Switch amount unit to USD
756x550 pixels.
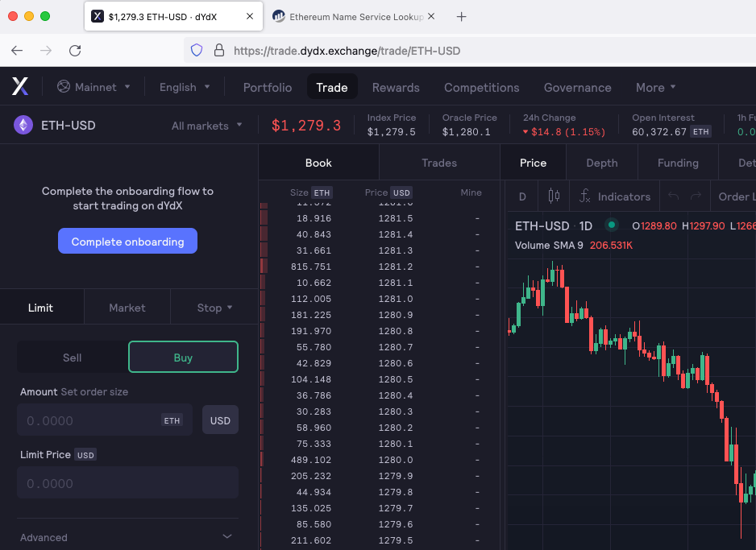click(220, 420)
